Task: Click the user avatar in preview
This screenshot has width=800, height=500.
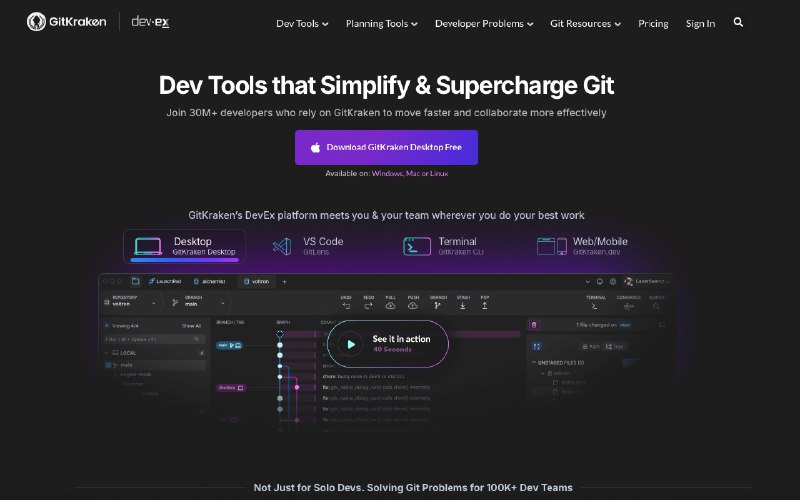Action: (629, 282)
